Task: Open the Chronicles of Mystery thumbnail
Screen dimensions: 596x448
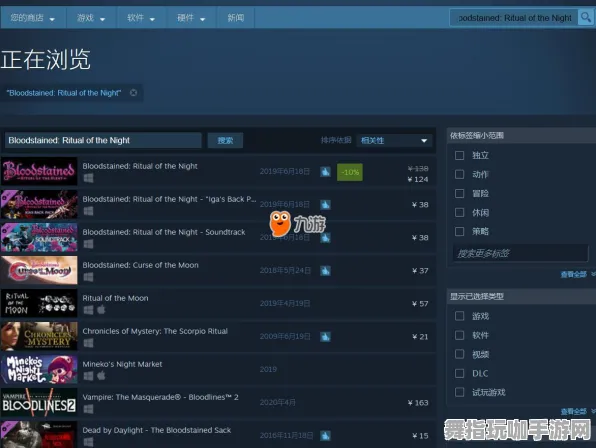Action: tap(39, 336)
